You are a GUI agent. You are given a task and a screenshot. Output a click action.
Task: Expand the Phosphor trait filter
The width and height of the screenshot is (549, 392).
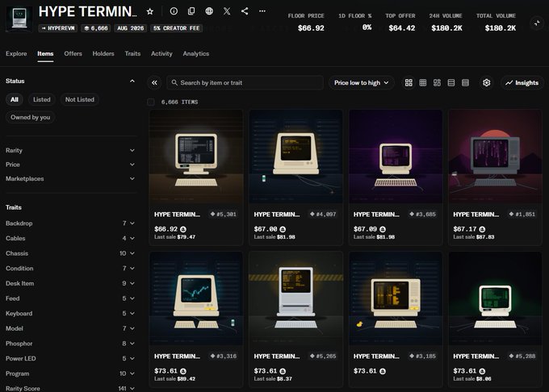tap(70, 344)
